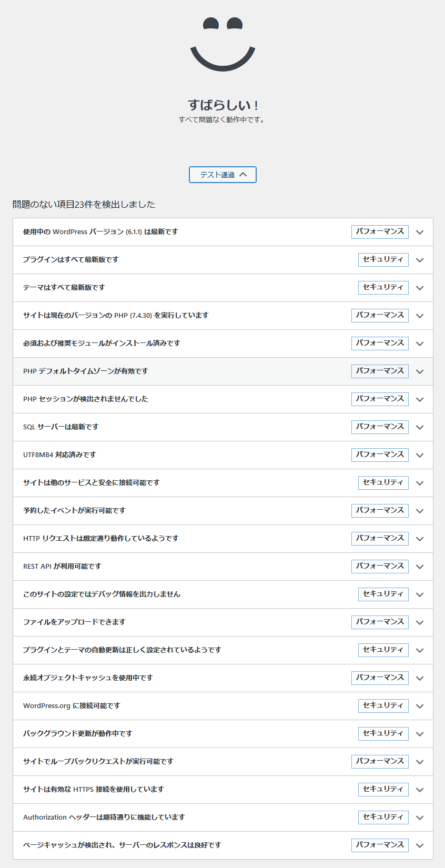Image resolution: width=445 pixels, height=868 pixels.
Task: Open WordPress.org に接続可能です accordion item
Action: 72,706
